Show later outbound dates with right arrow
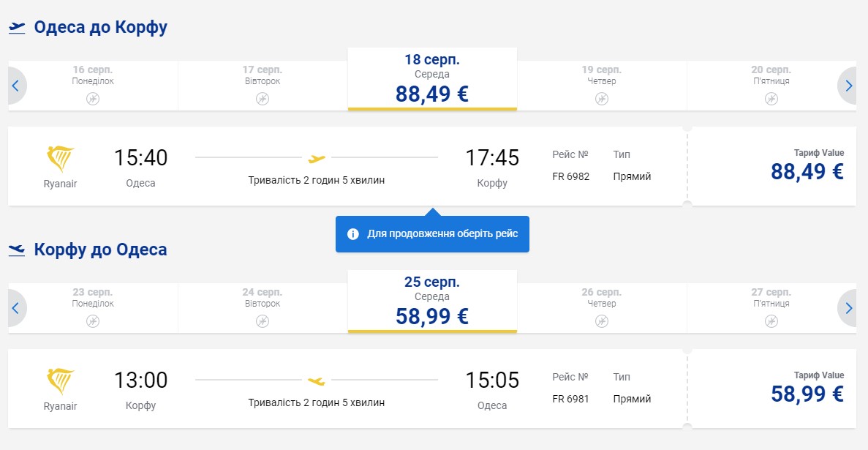Image resolution: width=868 pixels, height=450 pixels. tap(849, 86)
